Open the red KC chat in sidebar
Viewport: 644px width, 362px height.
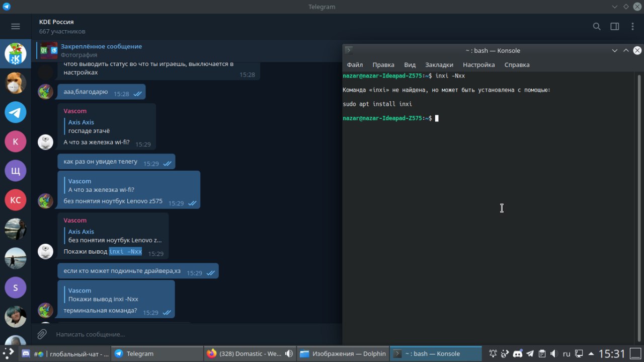coord(16,200)
